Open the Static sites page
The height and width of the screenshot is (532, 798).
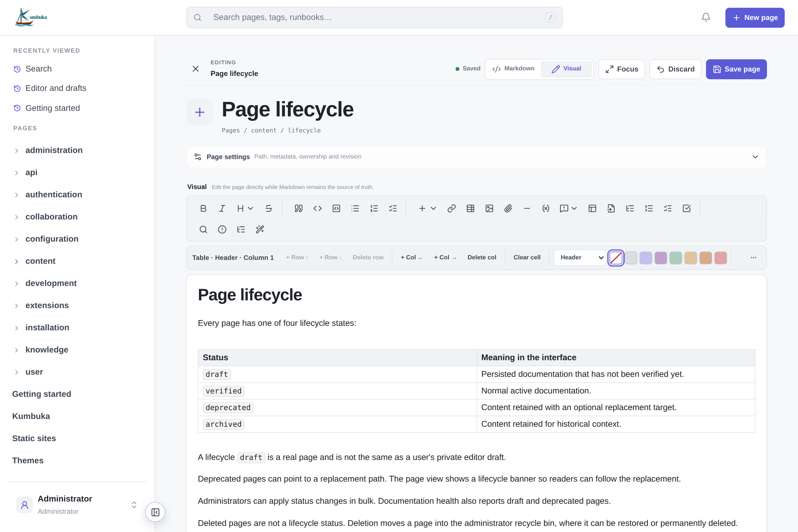[34, 438]
